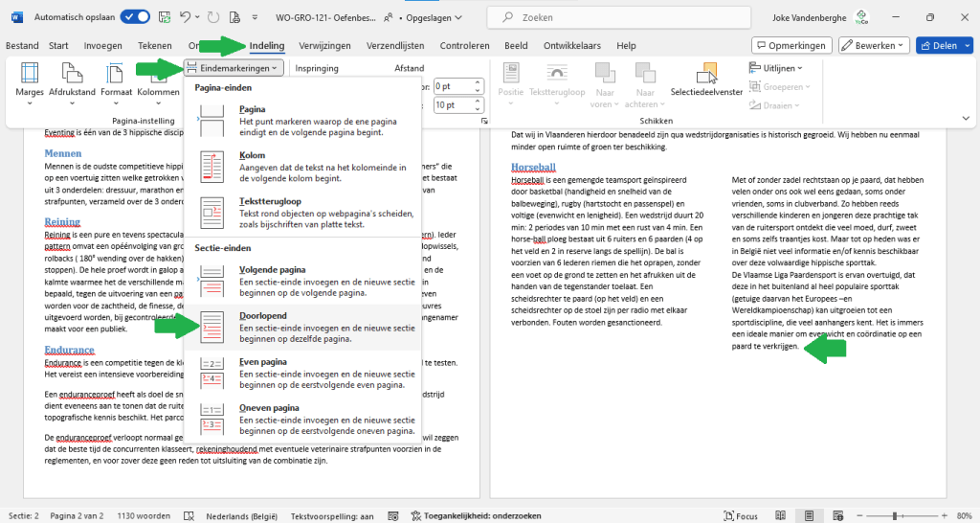Viewport: 980px width, 523px height.
Task: Open the Ontwikkelaars tab
Action: click(x=572, y=46)
